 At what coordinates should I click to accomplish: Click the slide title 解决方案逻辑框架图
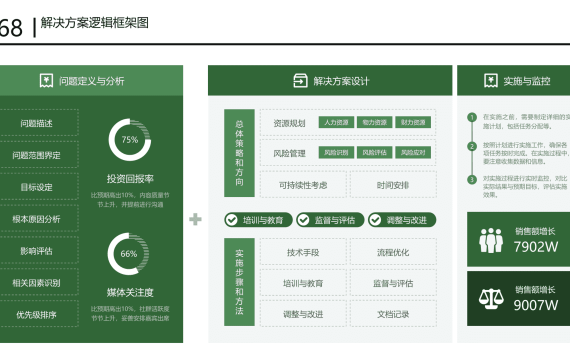point(95,23)
